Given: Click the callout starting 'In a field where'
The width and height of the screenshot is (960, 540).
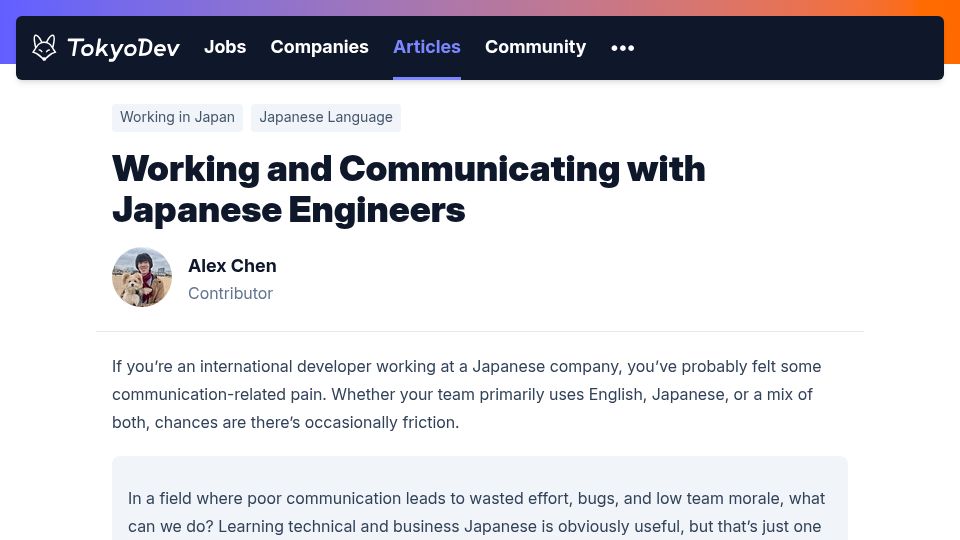Looking at the screenshot, I should 480,498.
